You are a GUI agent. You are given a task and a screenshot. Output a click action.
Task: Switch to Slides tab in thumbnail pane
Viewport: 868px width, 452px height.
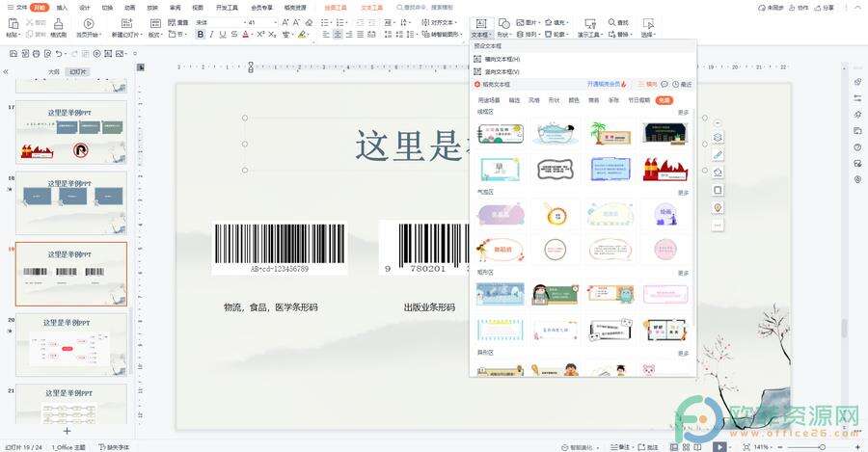coord(77,72)
